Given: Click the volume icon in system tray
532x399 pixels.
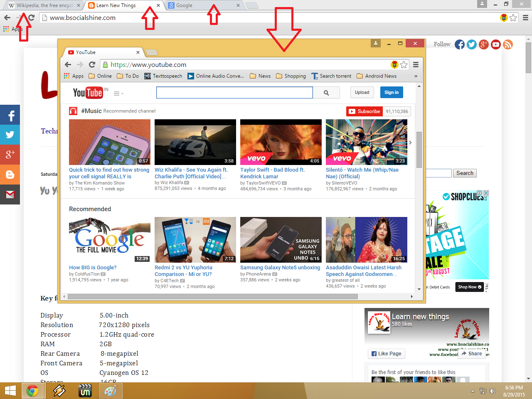Looking at the screenshot, I should point(493,391).
